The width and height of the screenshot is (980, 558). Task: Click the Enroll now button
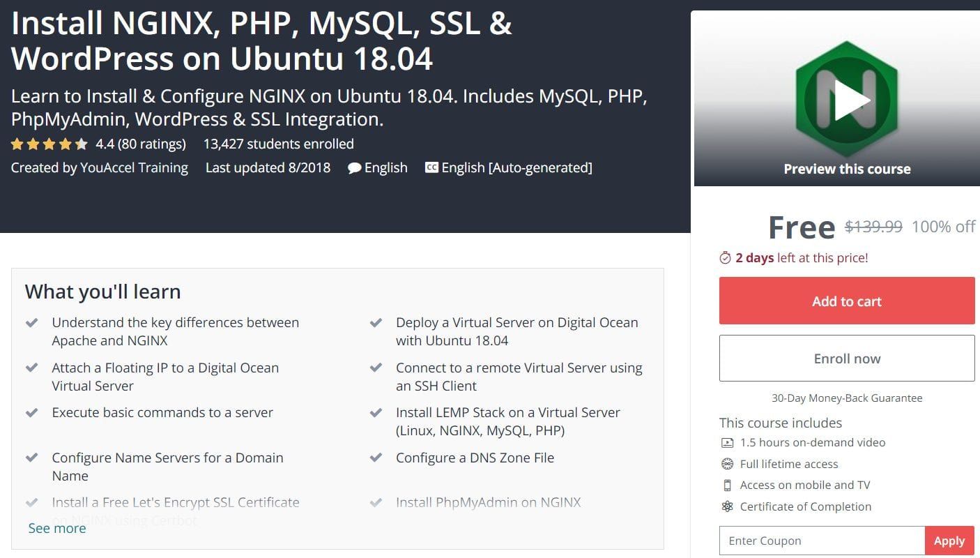point(847,359)
